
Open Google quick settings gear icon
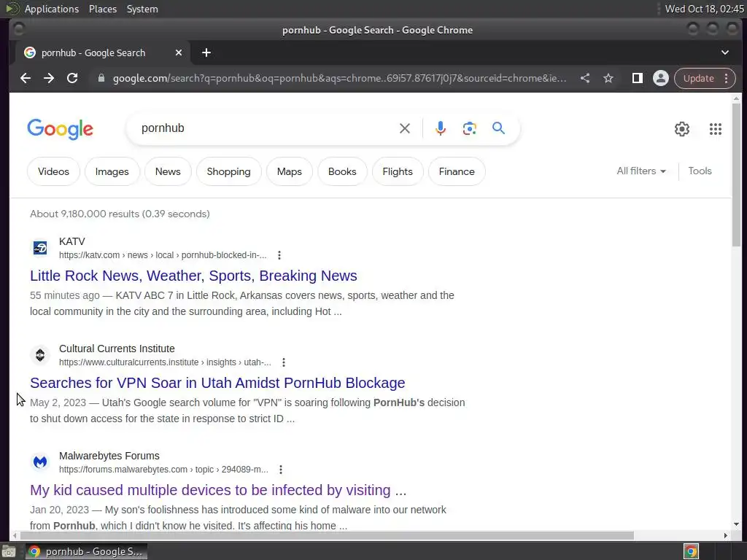coord(682,128)
